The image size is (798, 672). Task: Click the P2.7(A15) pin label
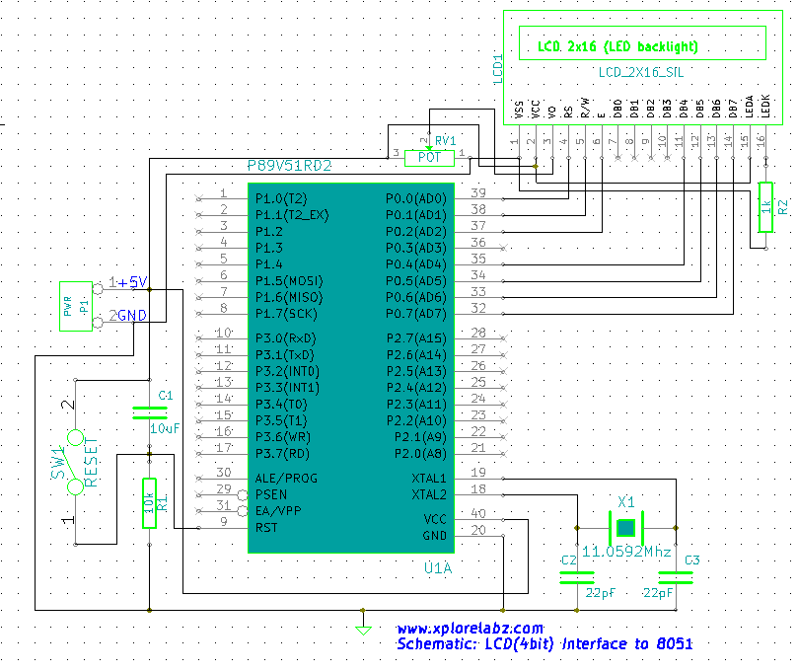(x=416, y=338)
